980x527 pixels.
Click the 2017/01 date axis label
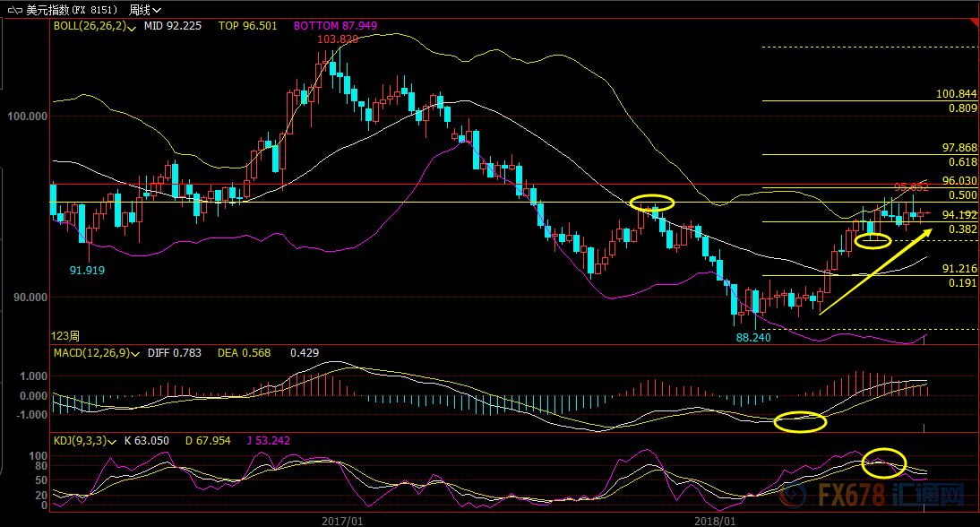point(342,519)
